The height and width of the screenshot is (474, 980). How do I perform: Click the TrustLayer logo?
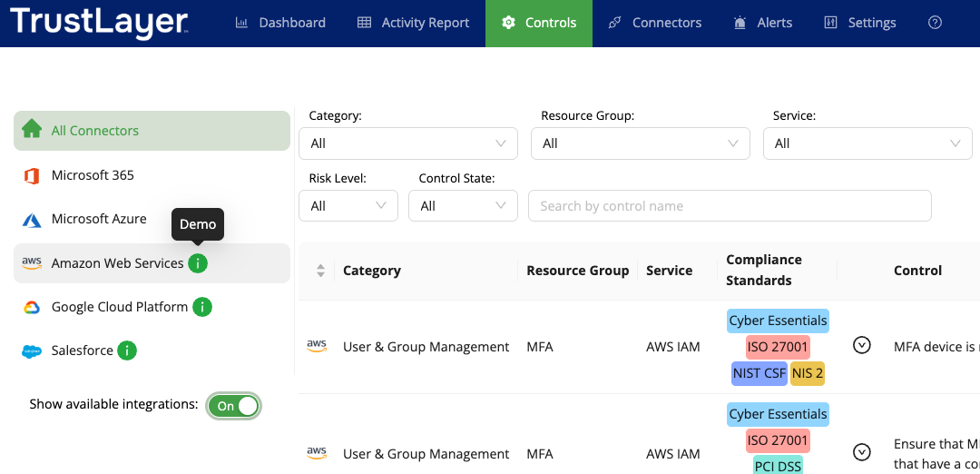point(99,23)
